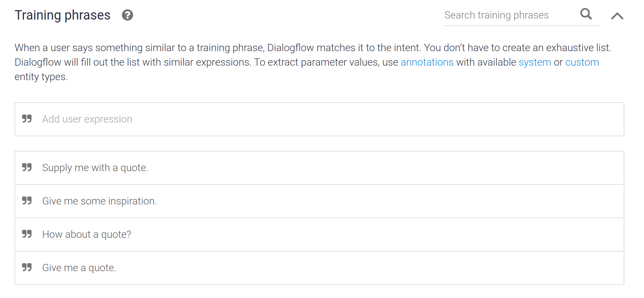Collapse the Training phrases section
This screenshot has width=644, height=298.
coord(617,16)
